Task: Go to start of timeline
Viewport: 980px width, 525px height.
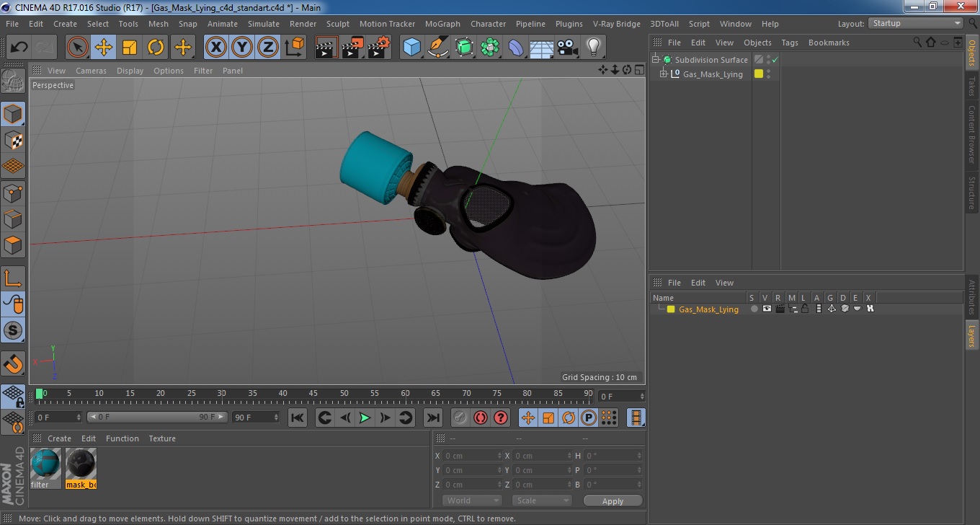Action: [x=297, y=418]
